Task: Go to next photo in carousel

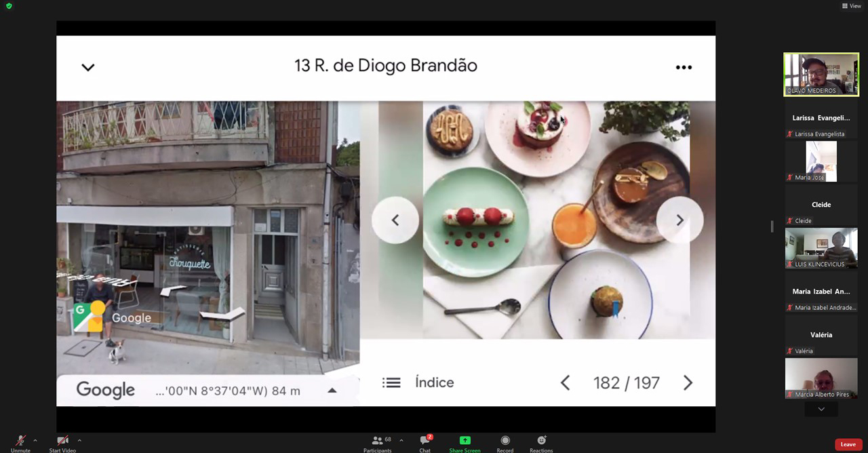Action: pyautogui.click(x=679, y=220)
